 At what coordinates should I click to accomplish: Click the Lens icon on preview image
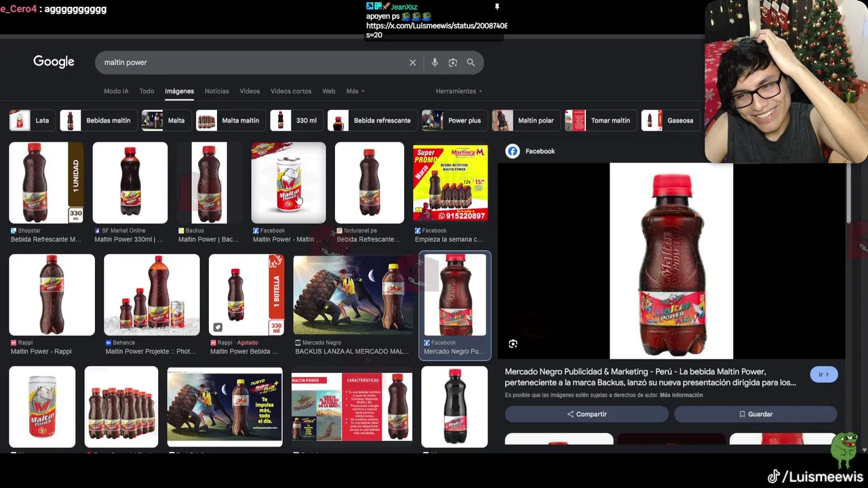[x=513, y=344]
